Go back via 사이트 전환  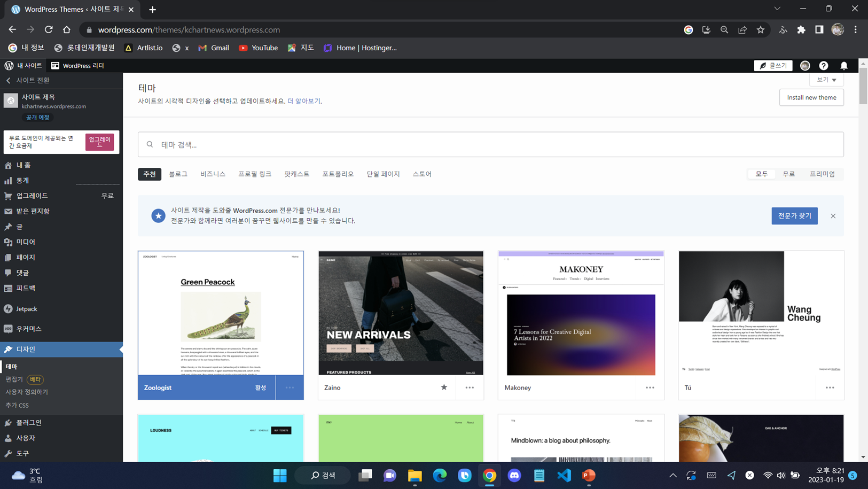point(28,80)
